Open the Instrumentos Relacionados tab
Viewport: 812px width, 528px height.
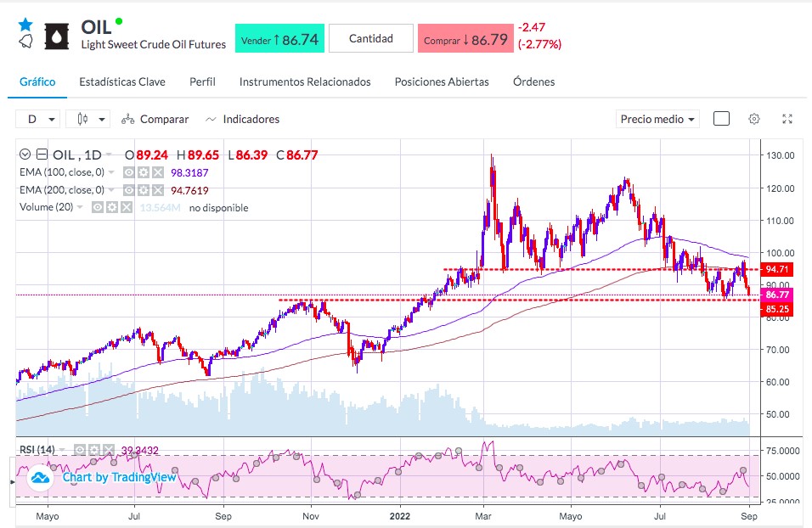[305, 81]
